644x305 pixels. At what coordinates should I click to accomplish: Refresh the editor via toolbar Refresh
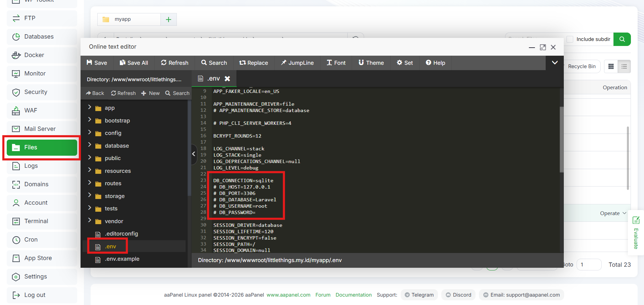pos(175,63)
